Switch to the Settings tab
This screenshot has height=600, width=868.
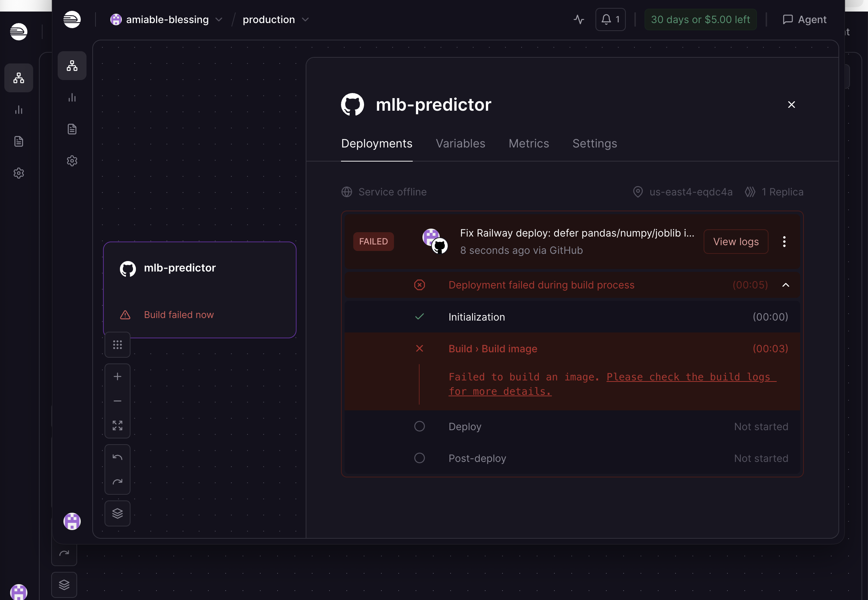pyautogui.click(x=594, y=144)
